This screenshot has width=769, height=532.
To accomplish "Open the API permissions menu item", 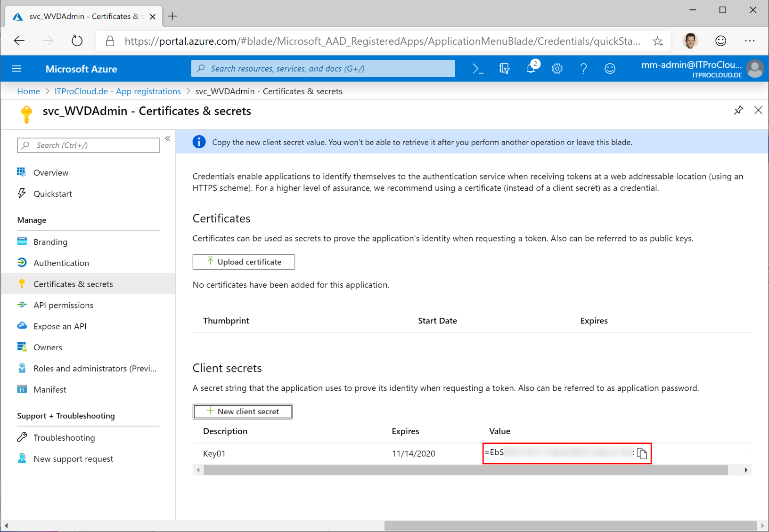I will pos(63,305).
